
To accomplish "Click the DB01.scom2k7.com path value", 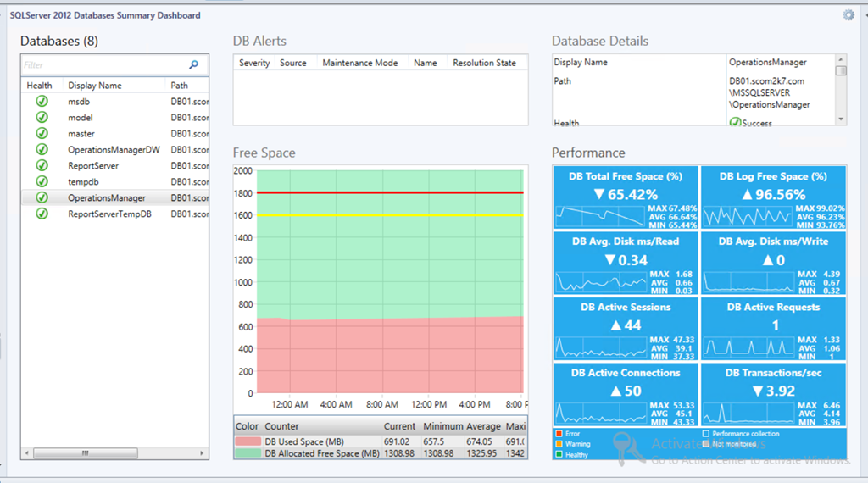I will click(766, 80).
